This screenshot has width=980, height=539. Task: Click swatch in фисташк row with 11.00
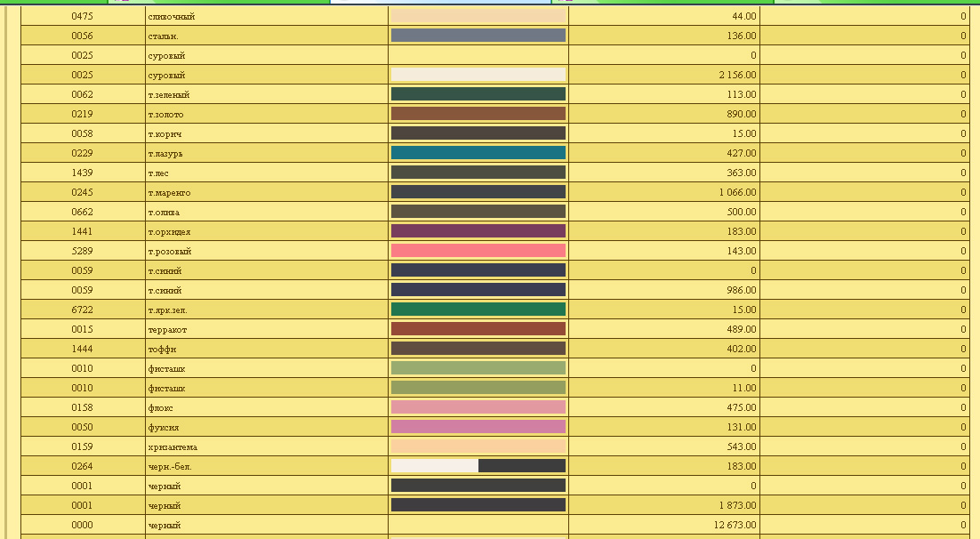[478, 387]
